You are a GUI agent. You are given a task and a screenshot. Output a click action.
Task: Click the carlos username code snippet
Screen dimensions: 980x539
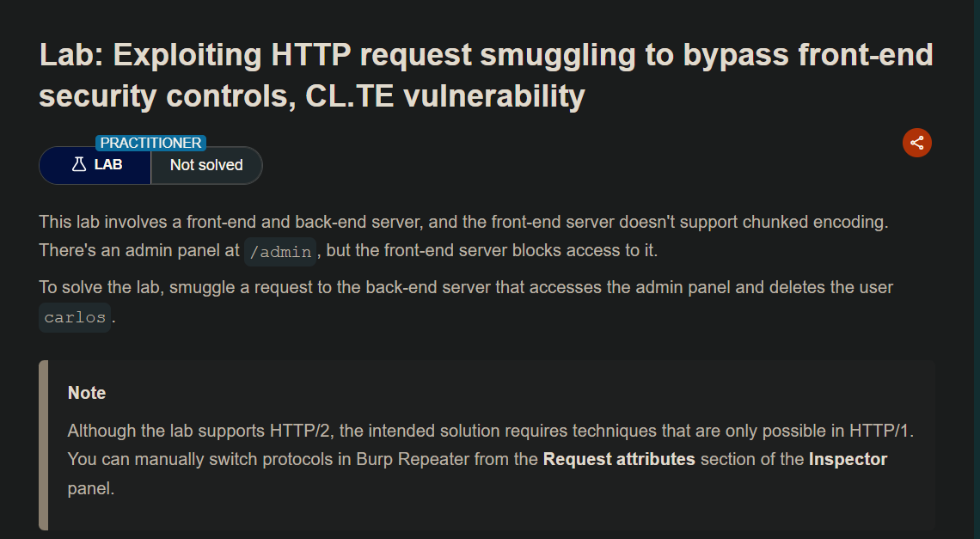click(x=75, y=317)
